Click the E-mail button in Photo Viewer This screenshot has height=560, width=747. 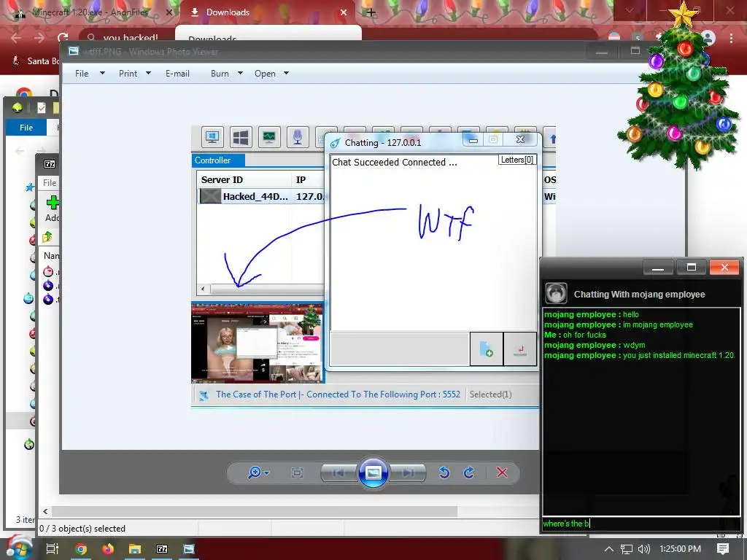[x=177, y=74]
